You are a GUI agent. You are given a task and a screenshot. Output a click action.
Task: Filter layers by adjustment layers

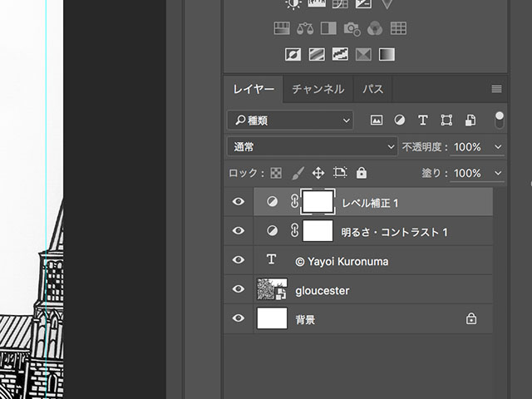400,120
